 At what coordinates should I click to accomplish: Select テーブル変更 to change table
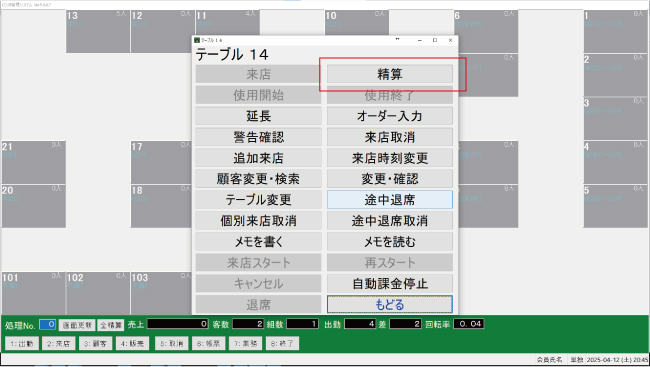pyautogui.click(x=258, y=200)
